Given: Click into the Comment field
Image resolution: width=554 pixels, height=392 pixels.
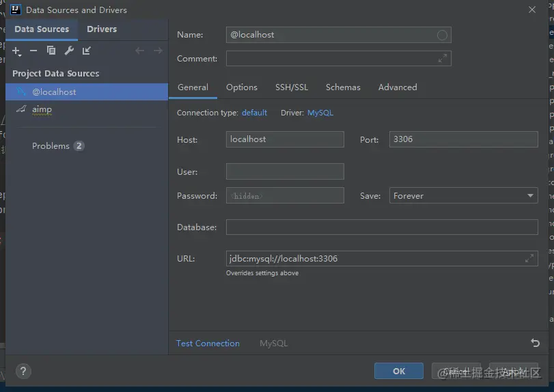Looking at the screenshot, I should [x=338, y=58].
